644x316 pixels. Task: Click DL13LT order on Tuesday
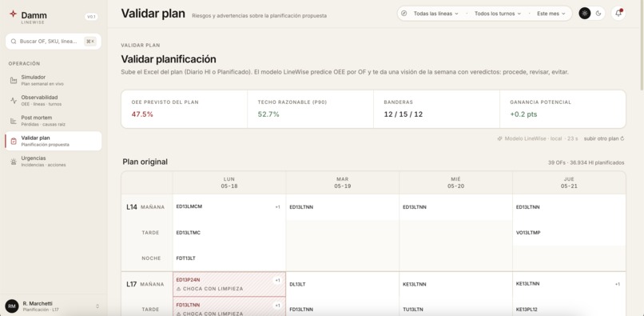[x=297, y=284]
